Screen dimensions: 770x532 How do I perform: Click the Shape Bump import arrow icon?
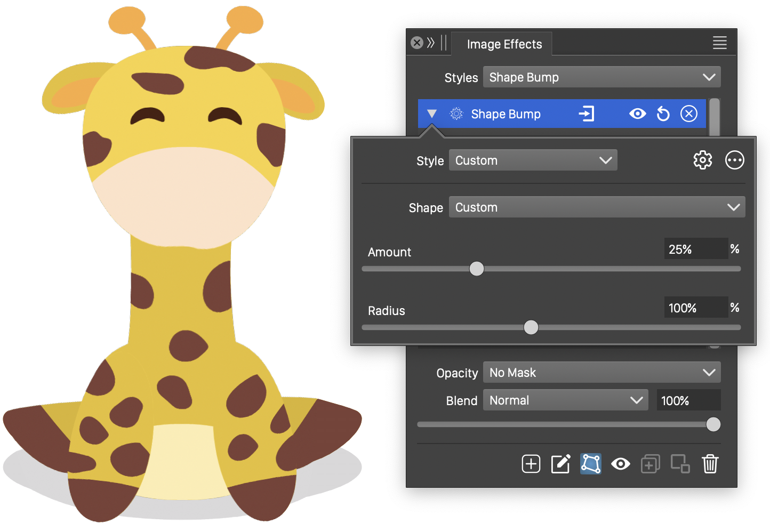point(586,114)
